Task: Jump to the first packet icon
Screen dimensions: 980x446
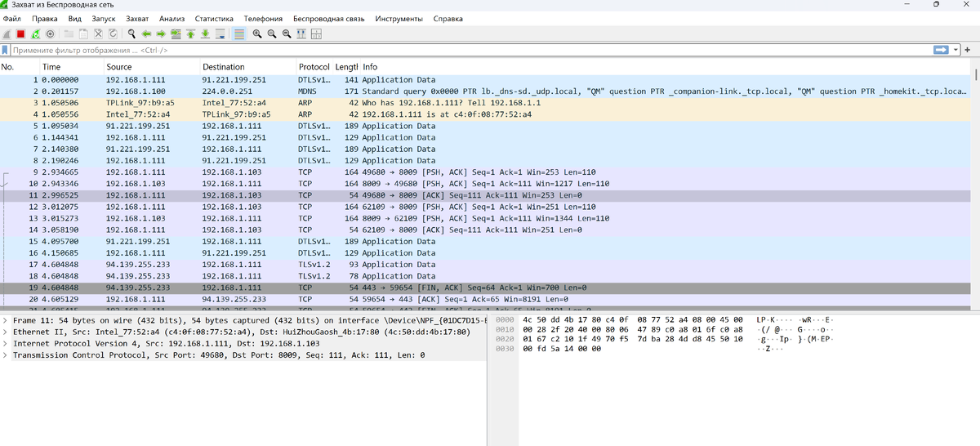Action: [190, 34]
